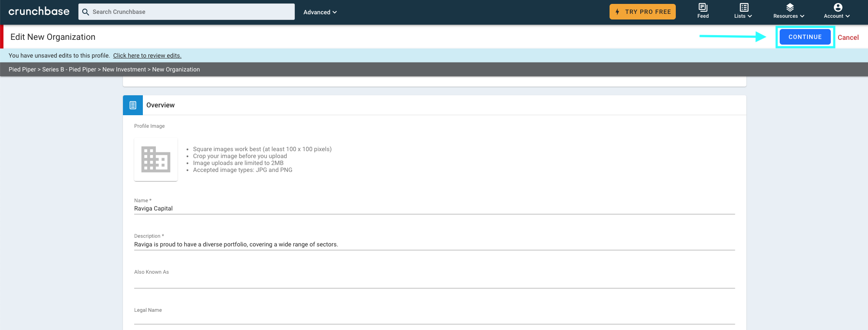Click the Overview section heading
Screen dimensions: 868x330
[x=161, y=105]
